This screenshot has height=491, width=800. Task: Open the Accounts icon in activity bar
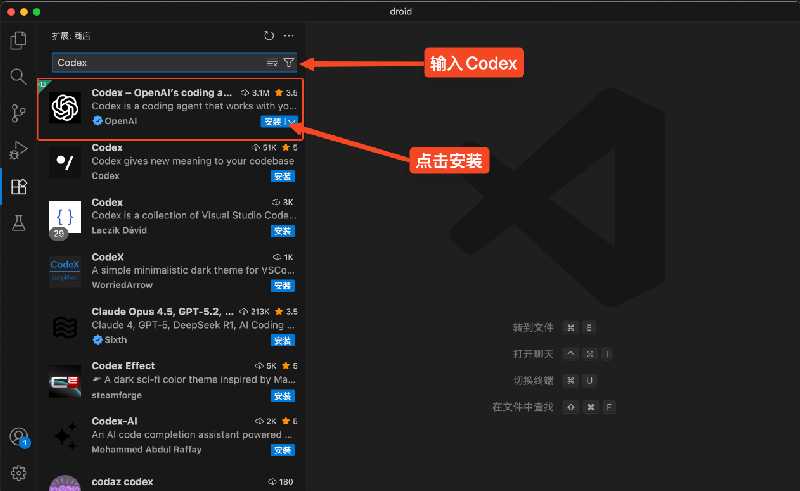[x=18, y=437]
